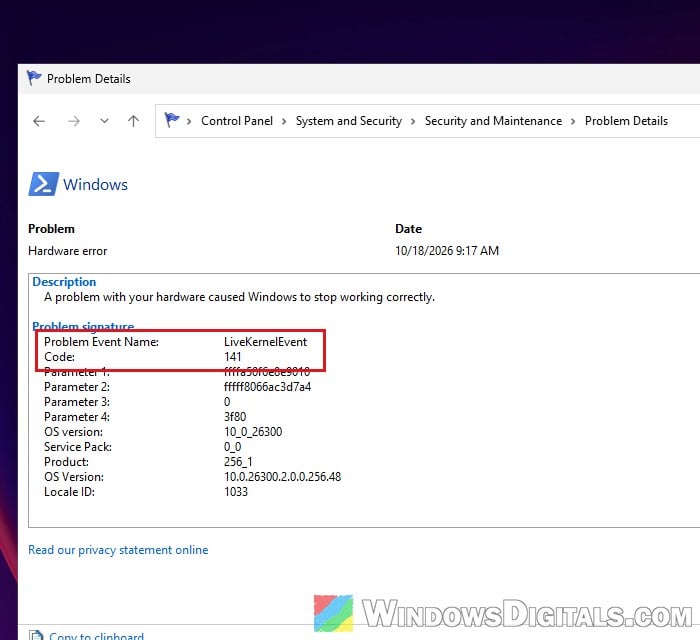Screen dimensions: 700x640
Task: Open Security and Maintenance breadcrumb item
Action: click(x=493, y=121)
